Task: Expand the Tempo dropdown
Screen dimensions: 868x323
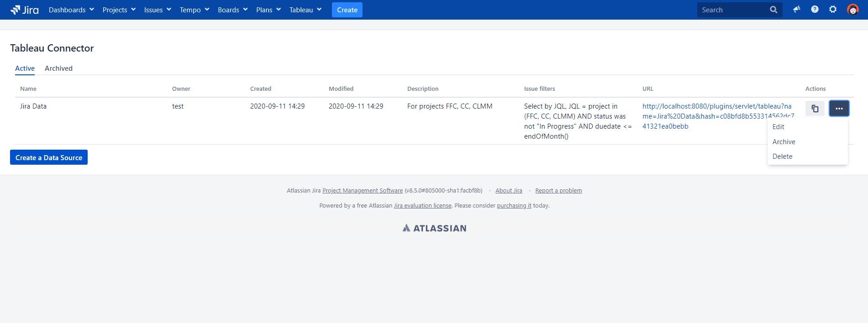Action: [195, 10]
